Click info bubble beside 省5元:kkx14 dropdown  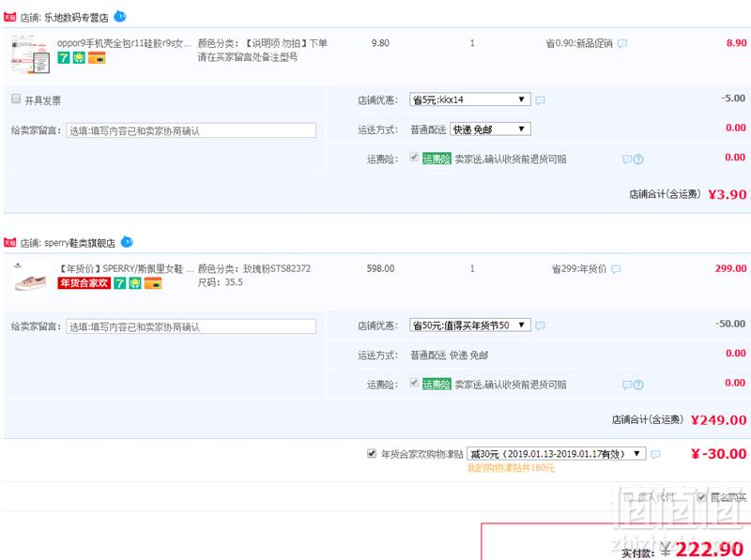(x=541, y=100)
